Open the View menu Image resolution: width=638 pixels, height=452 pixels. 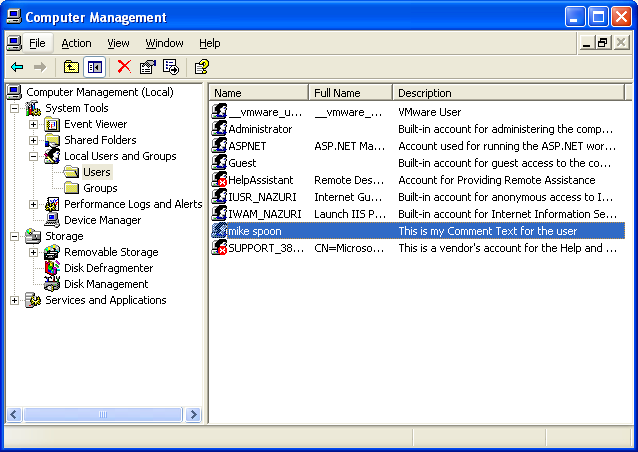tap(118, 43)
